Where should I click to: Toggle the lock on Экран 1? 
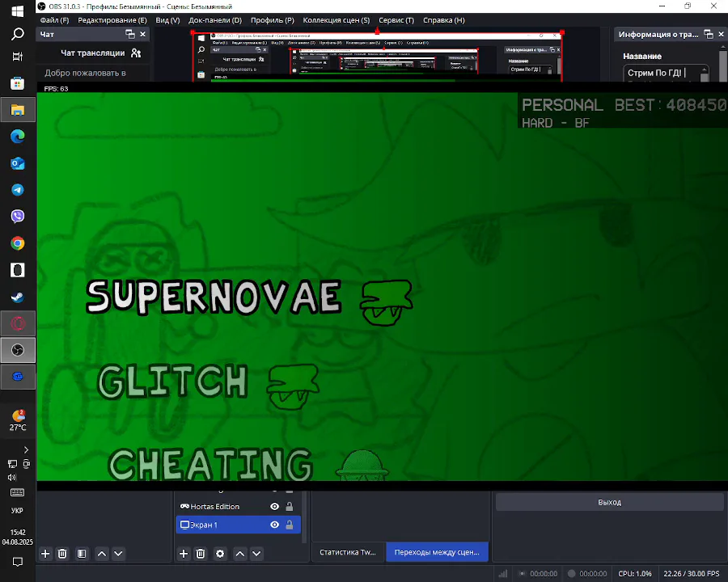pos(290,525)
